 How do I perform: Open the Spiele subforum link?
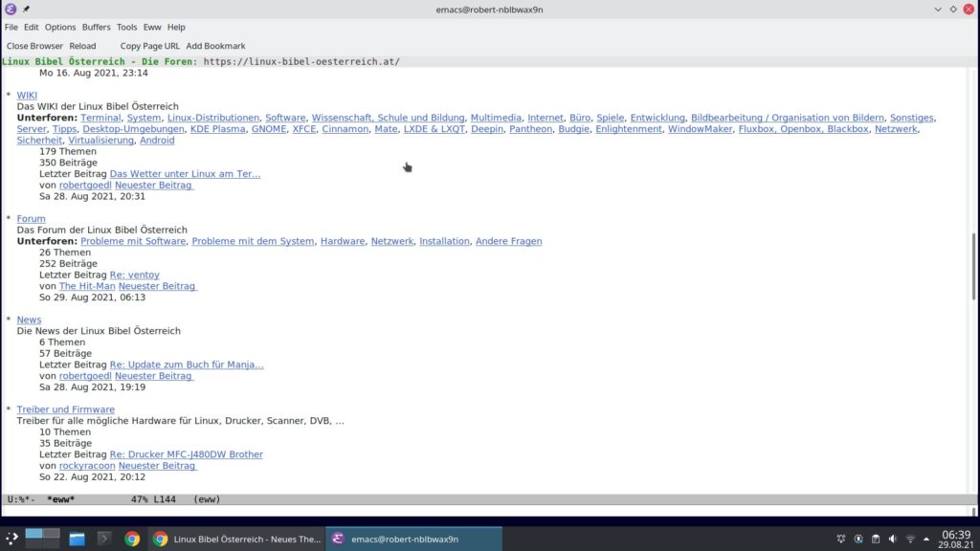610,118
